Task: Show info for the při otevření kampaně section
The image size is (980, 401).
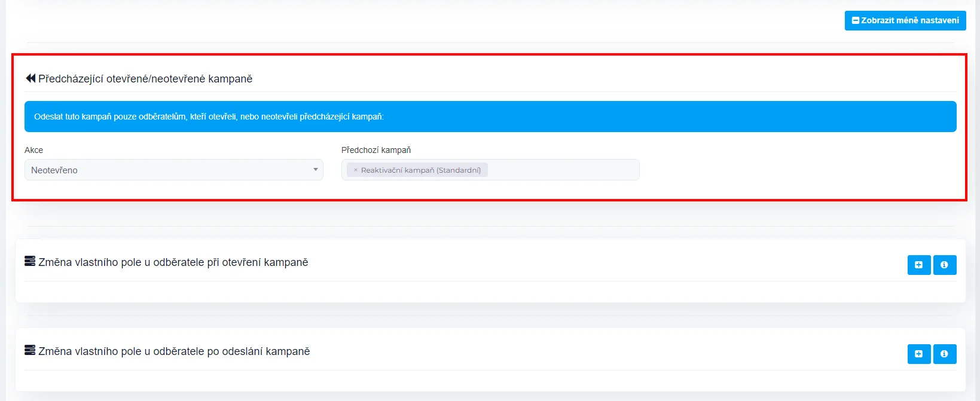Action: (944, 265)
